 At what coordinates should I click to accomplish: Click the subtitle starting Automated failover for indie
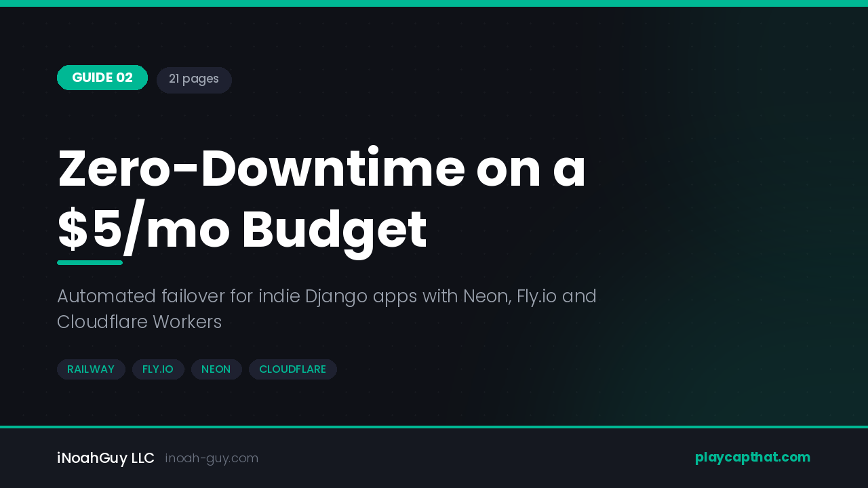pyautogui.click(x=327, y=309)
